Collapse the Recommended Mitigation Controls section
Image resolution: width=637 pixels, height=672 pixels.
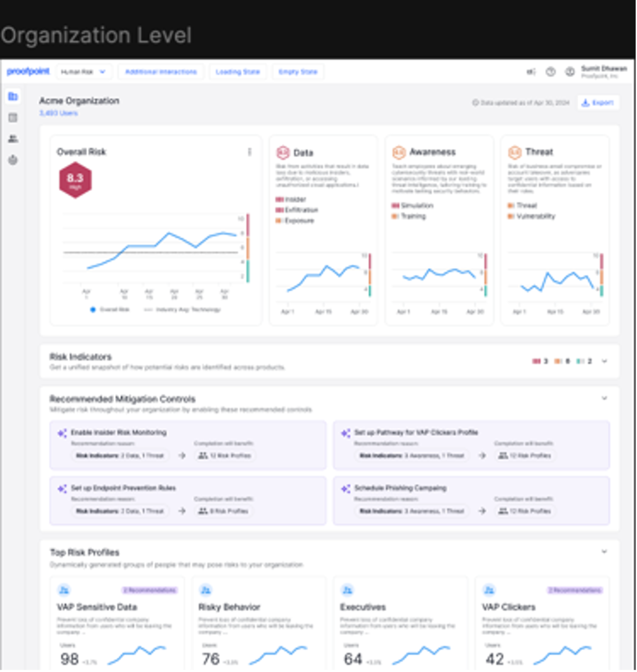(605, 398)
